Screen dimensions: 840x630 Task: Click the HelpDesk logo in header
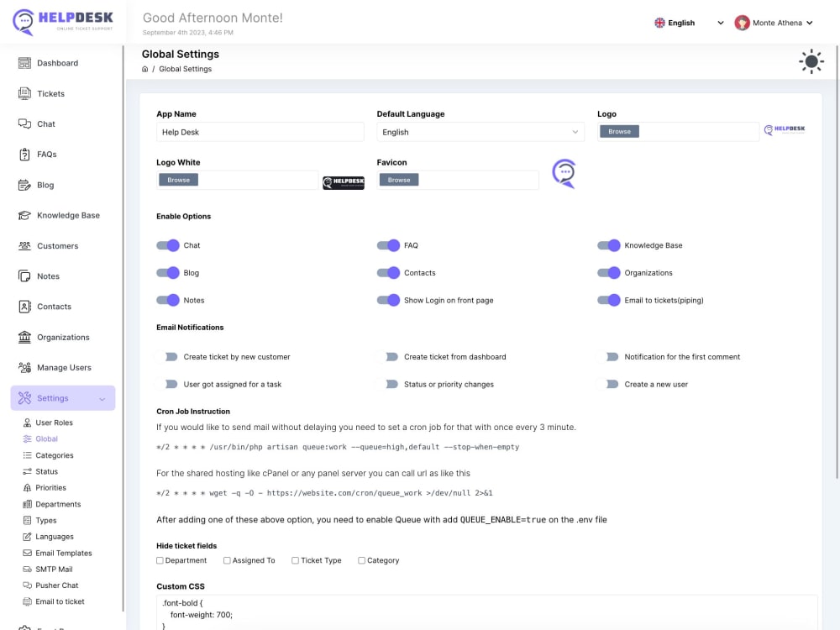[x=63, y=22]
